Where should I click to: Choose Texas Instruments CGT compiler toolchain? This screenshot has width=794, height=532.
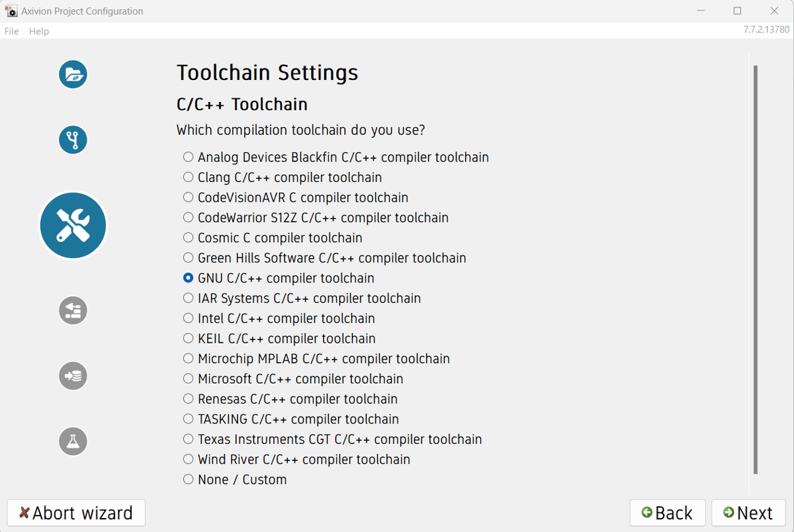(189, 439)
